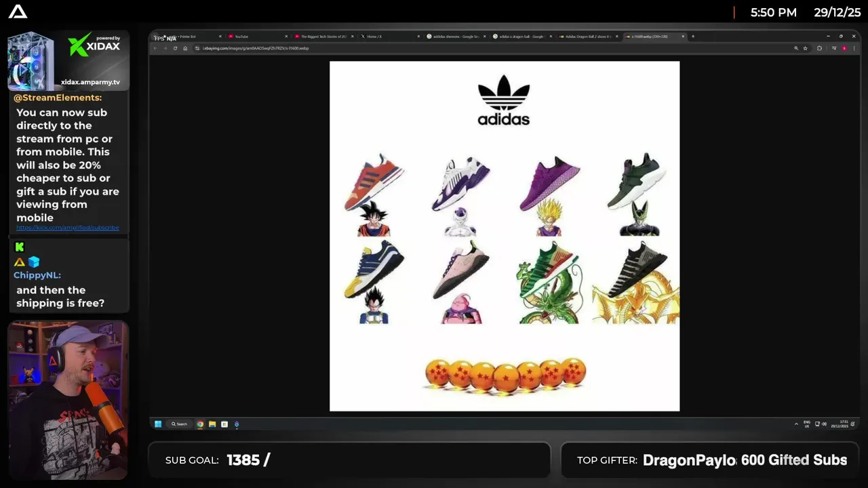Click the blue app icon on taskbar
The height and width of the screenshot is (488, 868).
pyautogui.click(x=237, y=424)
